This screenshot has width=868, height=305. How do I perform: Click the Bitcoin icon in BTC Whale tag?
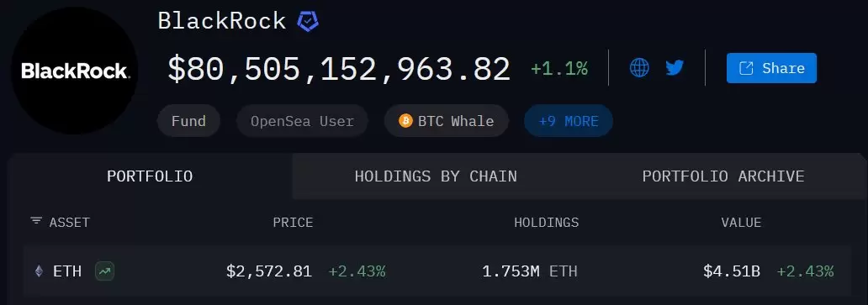point(405,121)
